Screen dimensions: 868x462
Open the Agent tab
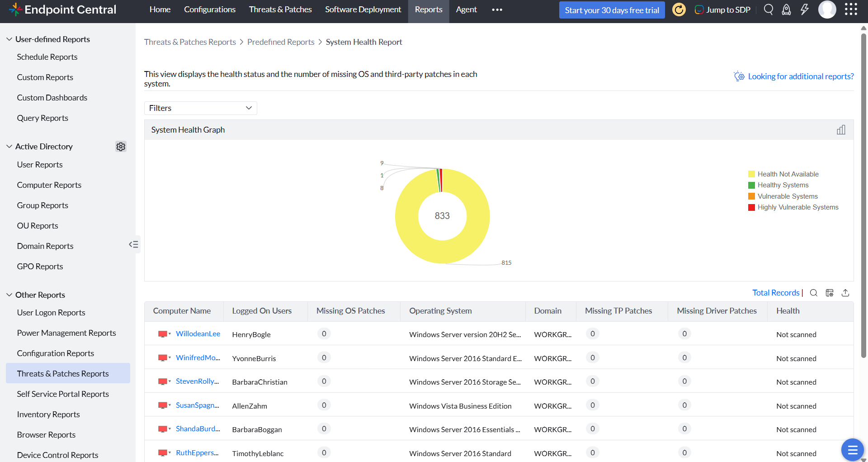(466, 10)
